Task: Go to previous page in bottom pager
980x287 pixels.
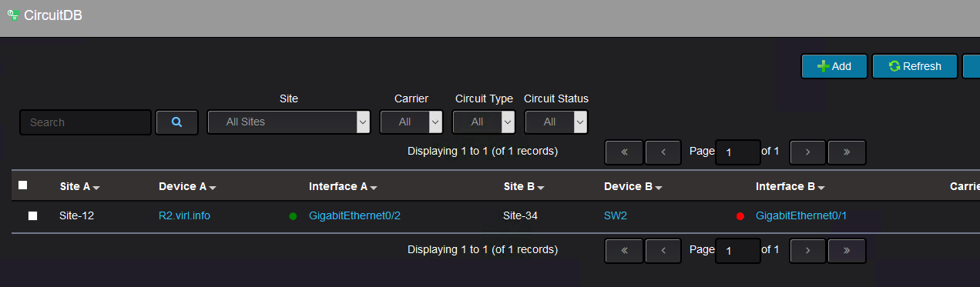Action: pyautogui.click(x=663, y=251)
